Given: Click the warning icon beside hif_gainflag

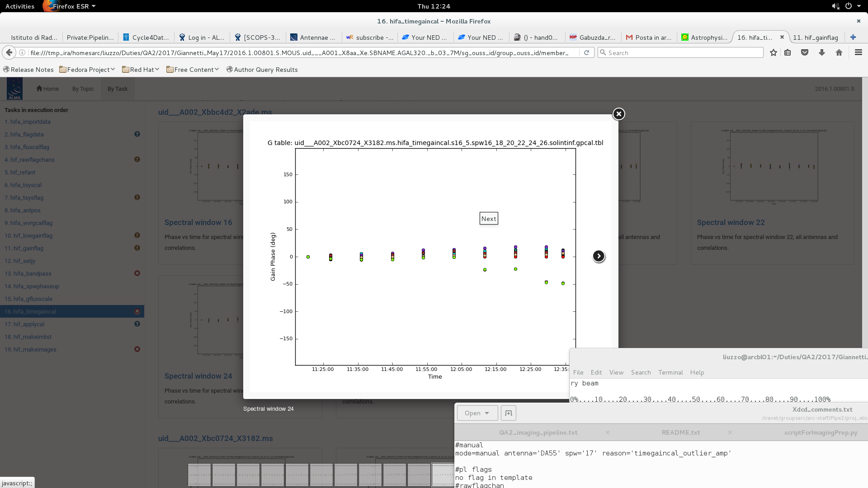Looking at the screenshot, I should [x=137, y=248].
